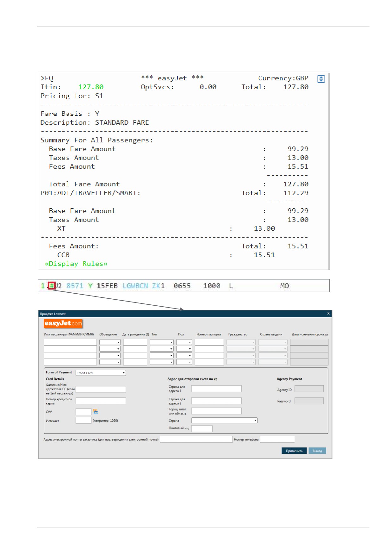Click the Истекает expiry input field
The image size is (392, 555).
pyautogui.click(x=84, y=421)
